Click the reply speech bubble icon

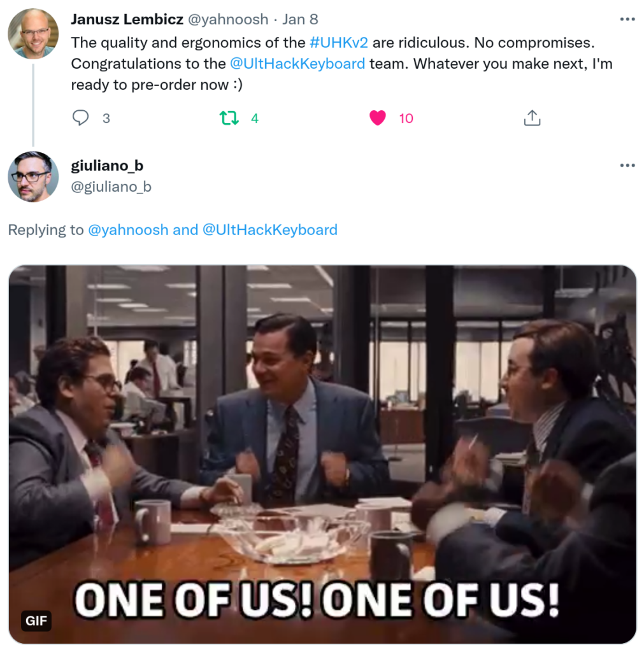click(x=80, y=118)
